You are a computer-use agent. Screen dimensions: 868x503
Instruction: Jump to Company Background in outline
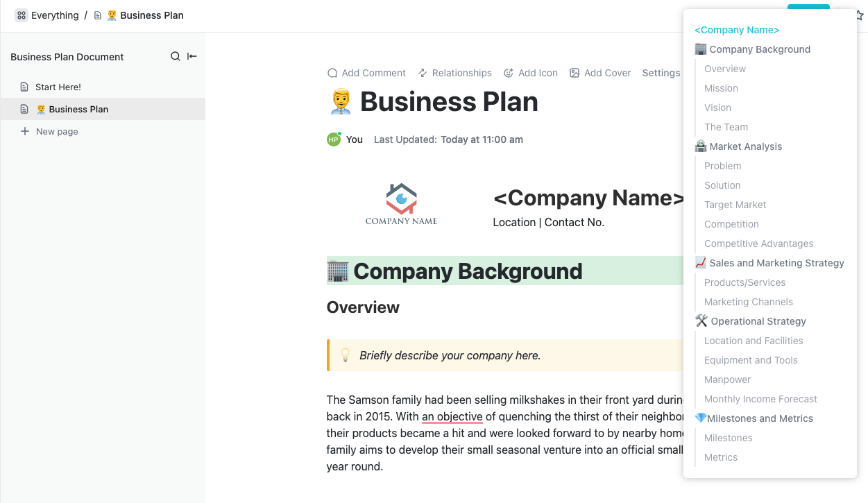coord(759,49)
